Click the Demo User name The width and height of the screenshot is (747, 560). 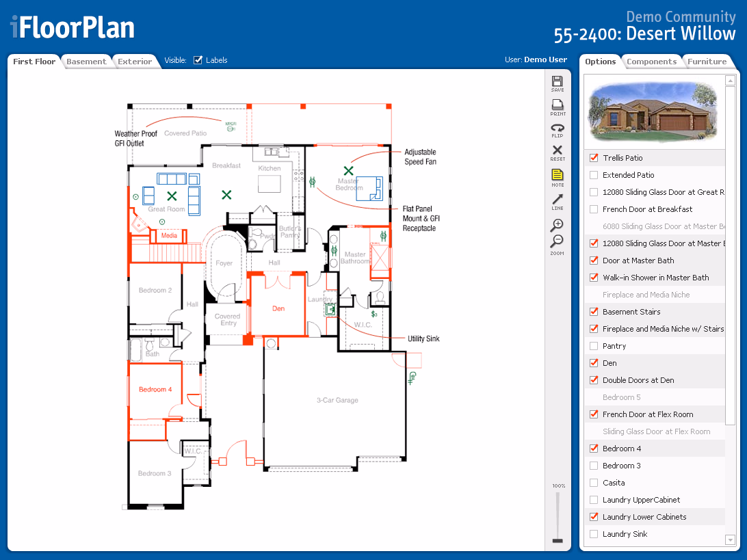click(545, 59)
